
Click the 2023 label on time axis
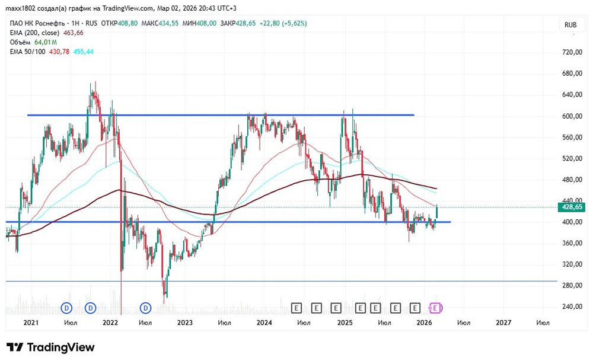click(185, 323)
